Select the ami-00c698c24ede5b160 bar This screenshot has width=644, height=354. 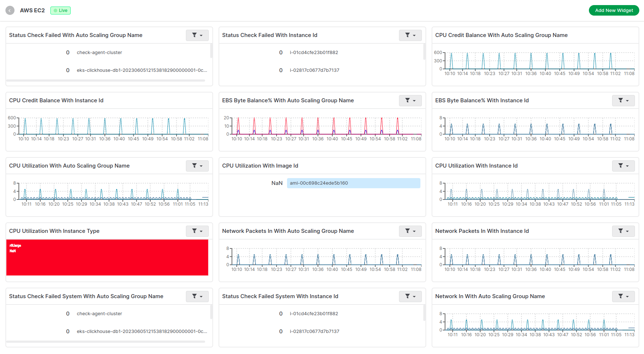pos(354,183)
